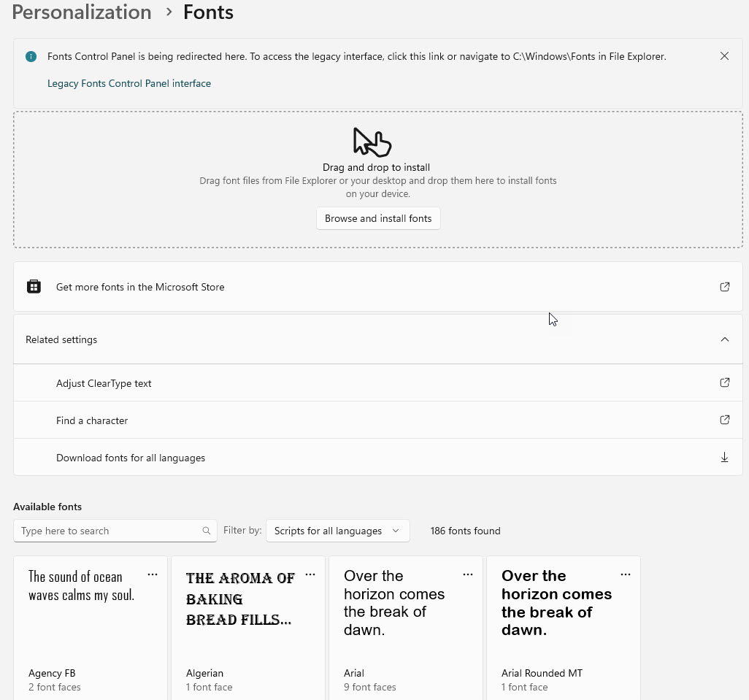Dismiss the Fonts Control Panel info banner
This screenshot has width=749, height=700.
coord(724,56)
